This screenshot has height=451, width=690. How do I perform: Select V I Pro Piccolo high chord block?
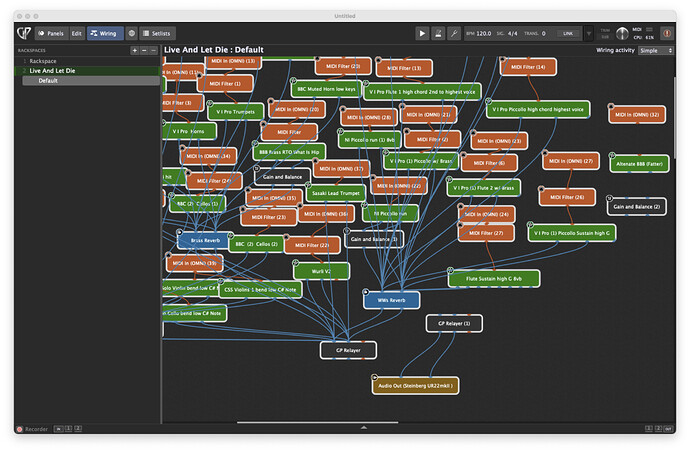point(538,110)
